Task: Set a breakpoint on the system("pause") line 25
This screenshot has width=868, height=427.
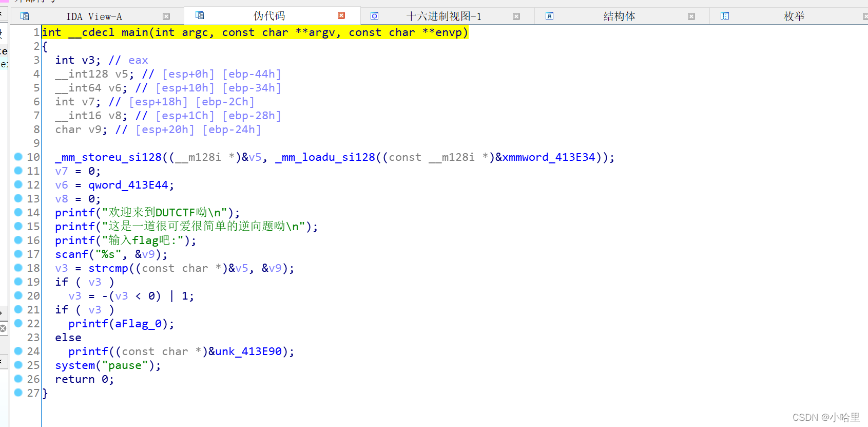Action: (x=18, y=365)
